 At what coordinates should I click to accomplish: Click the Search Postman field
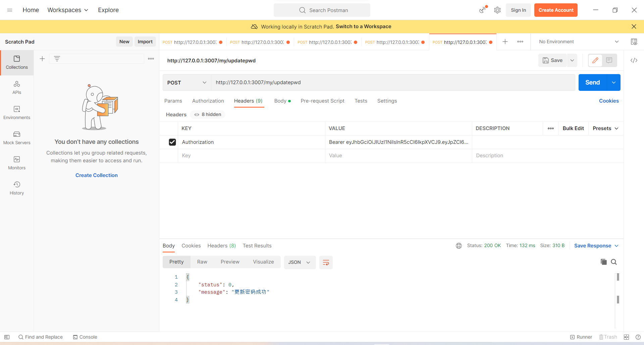pyautogui.click(x=322, y=10)
